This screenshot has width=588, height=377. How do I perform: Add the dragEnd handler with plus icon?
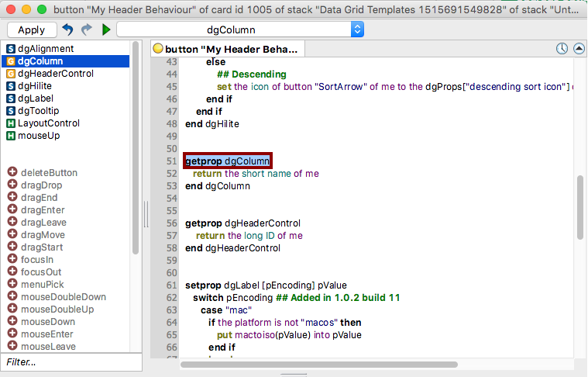(12, 197)
